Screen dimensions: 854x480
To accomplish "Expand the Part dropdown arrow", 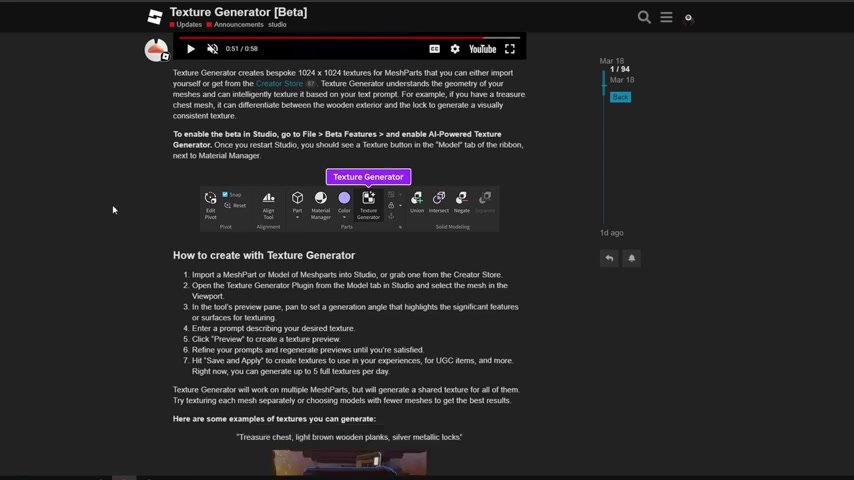I will click(297, 217).
